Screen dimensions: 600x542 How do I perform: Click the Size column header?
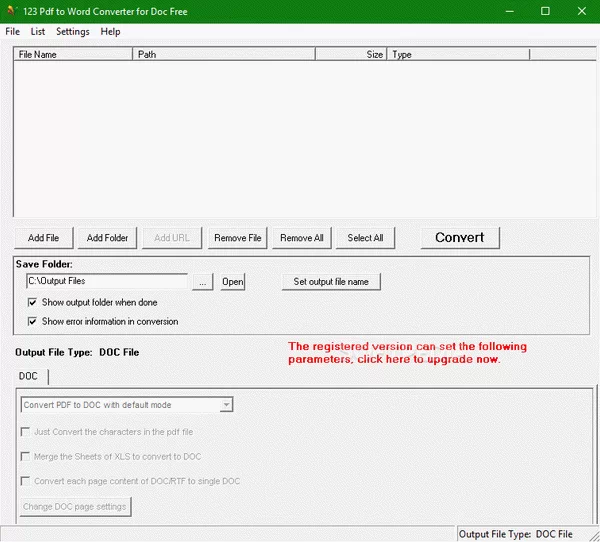(351, 54)
